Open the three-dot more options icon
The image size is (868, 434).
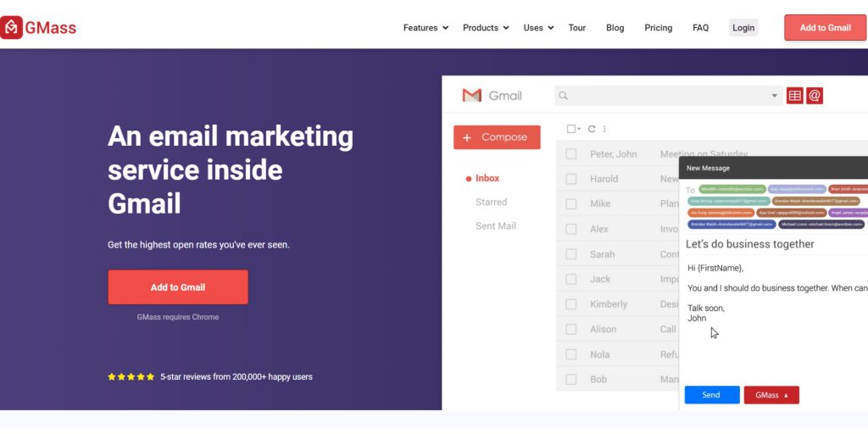pos(604,129)
